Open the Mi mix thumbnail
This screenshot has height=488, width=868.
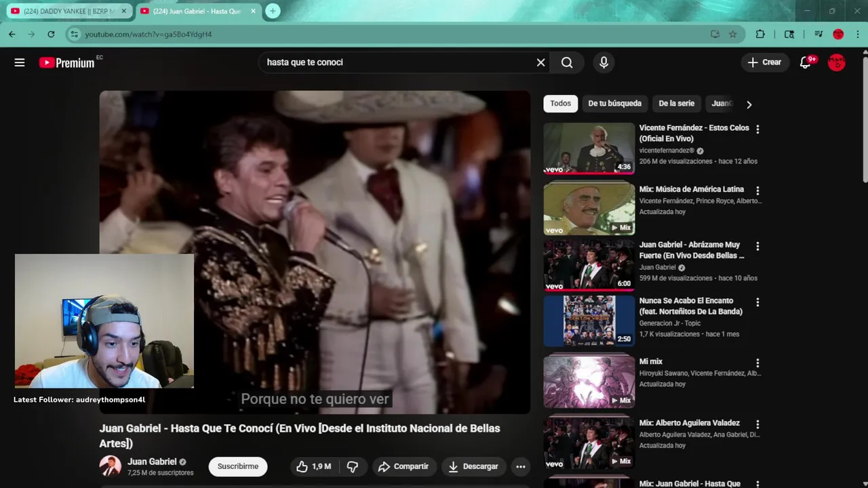(x=589, y=382)
